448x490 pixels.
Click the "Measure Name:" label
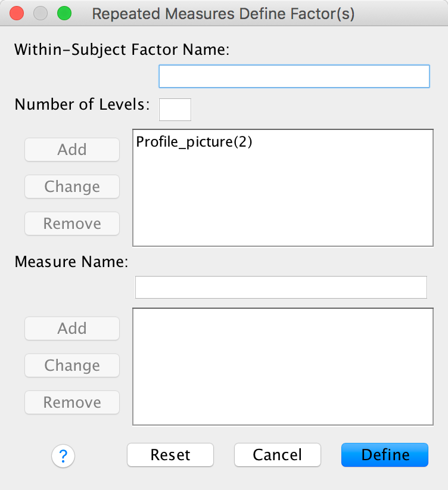tap(71, 261)
